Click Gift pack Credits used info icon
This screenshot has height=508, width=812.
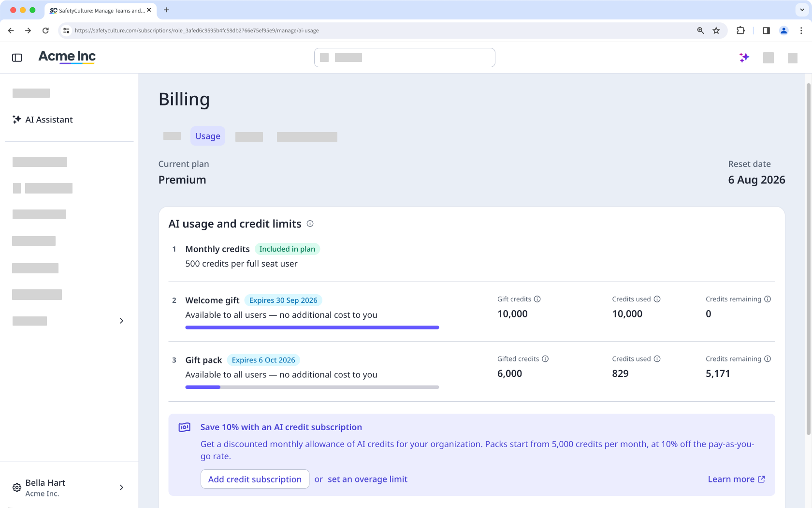tap(657, 359)
